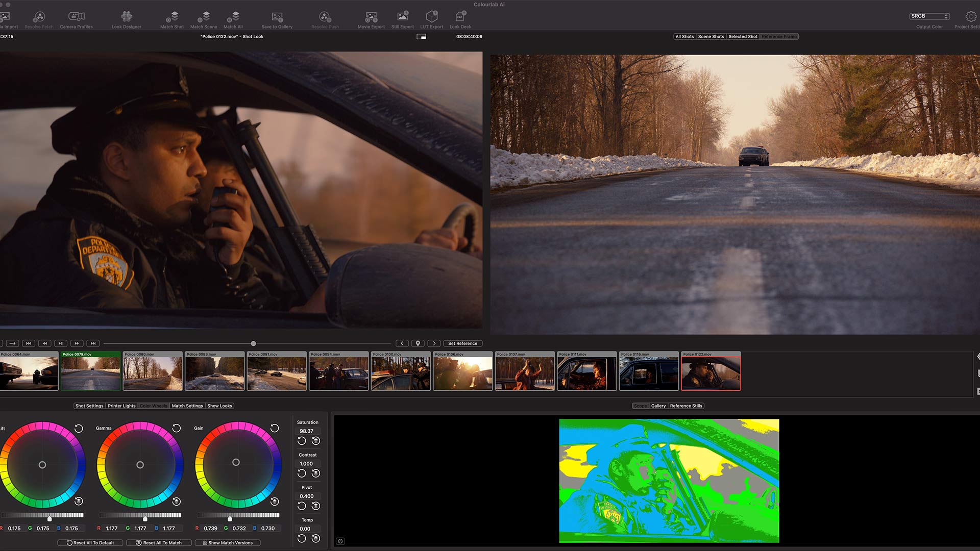The width and height of the screenshot is (980, 551).
Task: Switch to Reference Frame view
Action: pos(779,37)
